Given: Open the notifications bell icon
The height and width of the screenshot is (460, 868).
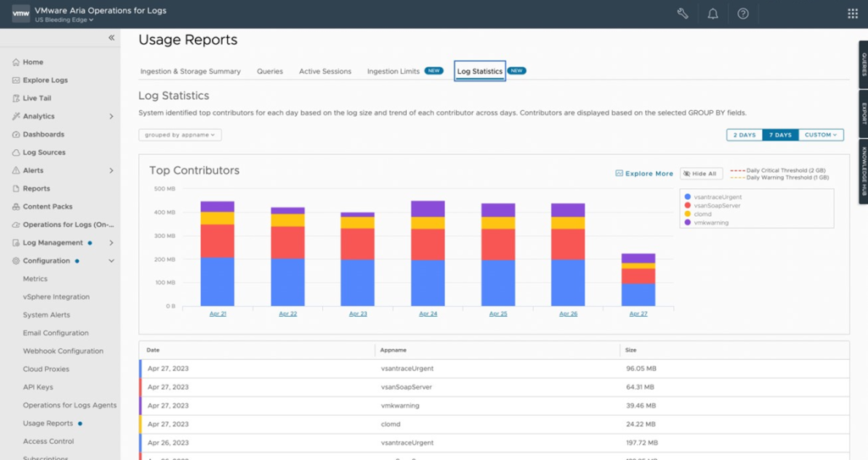Looking at the screenshot, I should coord(713,14).
